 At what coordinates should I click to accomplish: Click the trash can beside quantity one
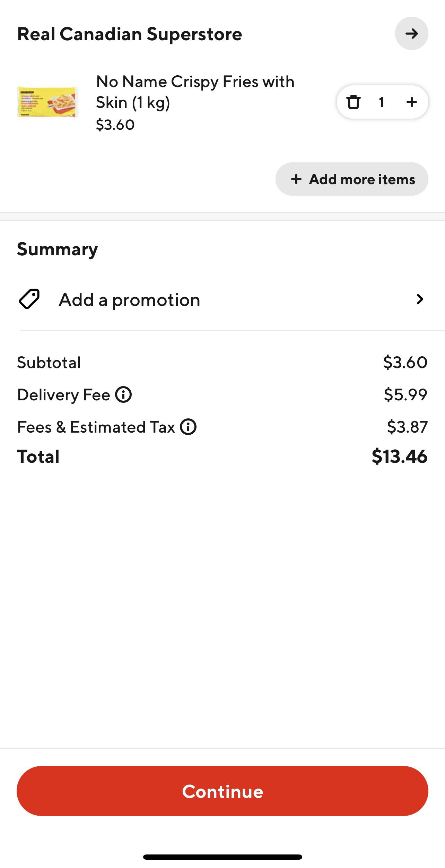(x=354, y=102)
